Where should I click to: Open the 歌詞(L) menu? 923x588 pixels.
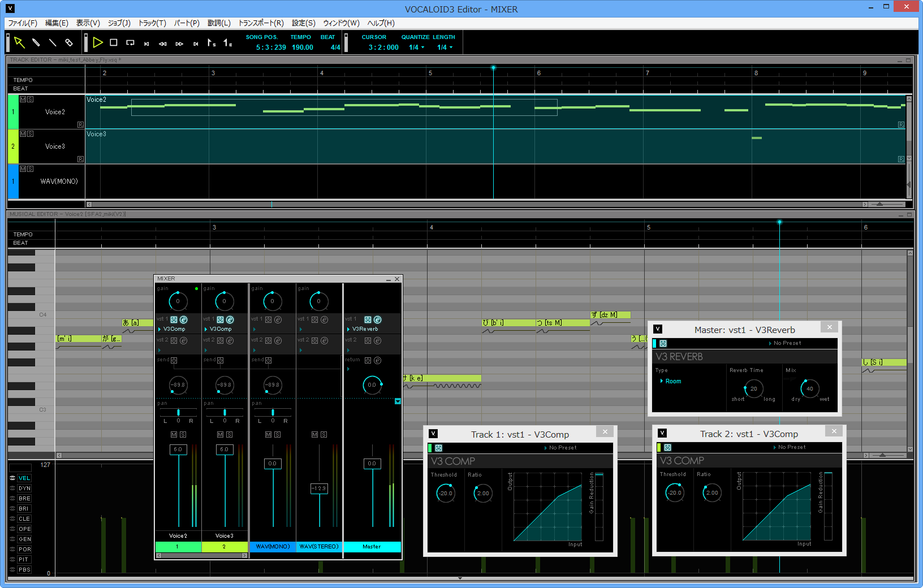[219, 23]
